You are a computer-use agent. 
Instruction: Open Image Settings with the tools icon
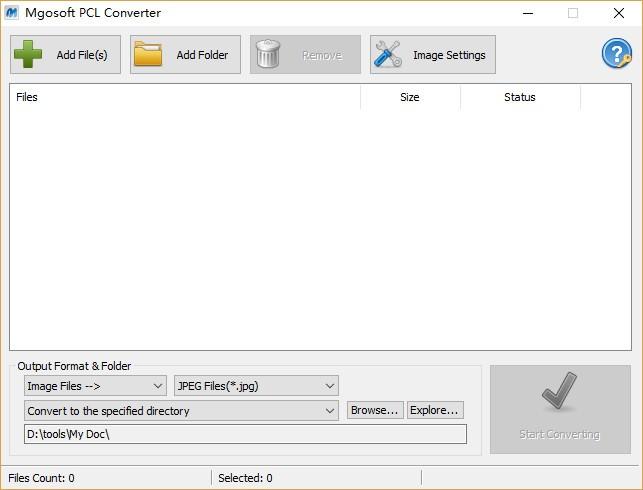point(433,55)
